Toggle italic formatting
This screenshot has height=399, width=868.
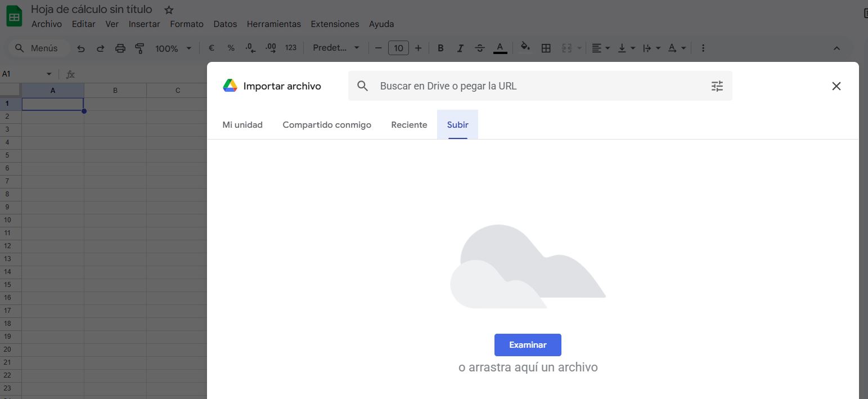coord(460,48)
